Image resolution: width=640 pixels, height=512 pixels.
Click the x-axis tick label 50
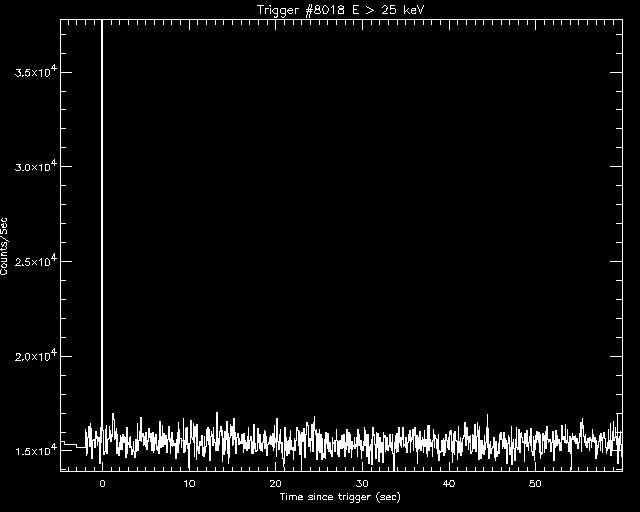pyautogui.click(x=535, y=484)
